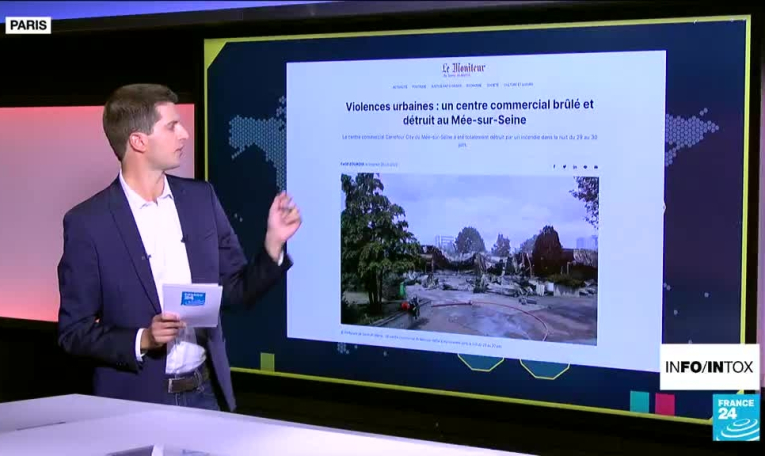Viewport: 765px width, 456px height.
Task: Share the article on Facebook
Action: point(553,167)
